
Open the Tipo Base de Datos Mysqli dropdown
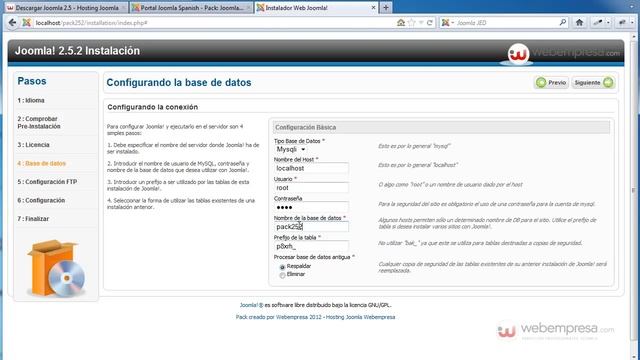coord(291,149)
